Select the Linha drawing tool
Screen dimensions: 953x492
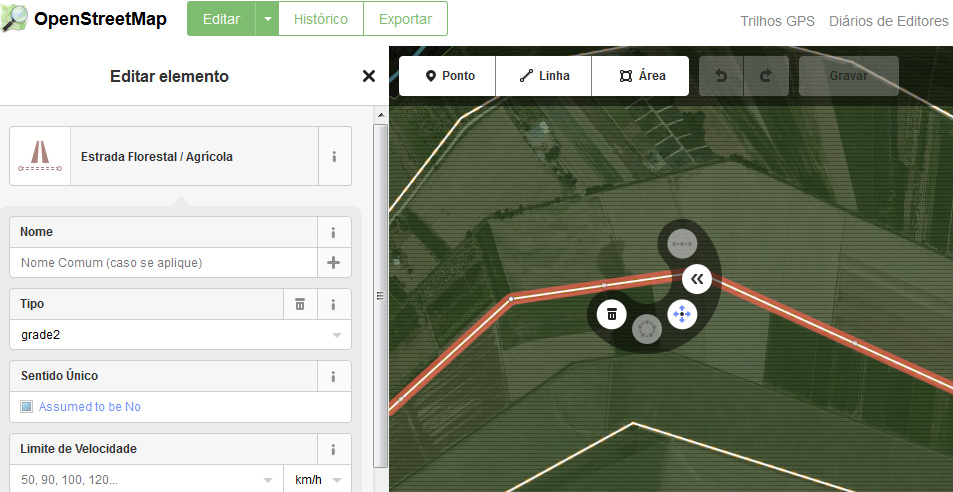coord(543,76)
